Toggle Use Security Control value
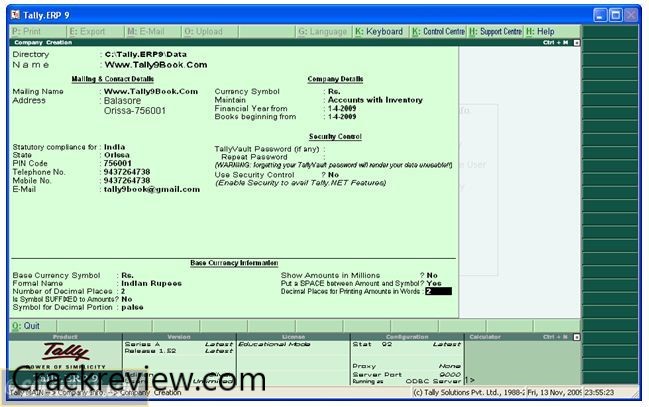Screen dimensions: 649x407 coord(332,175)
